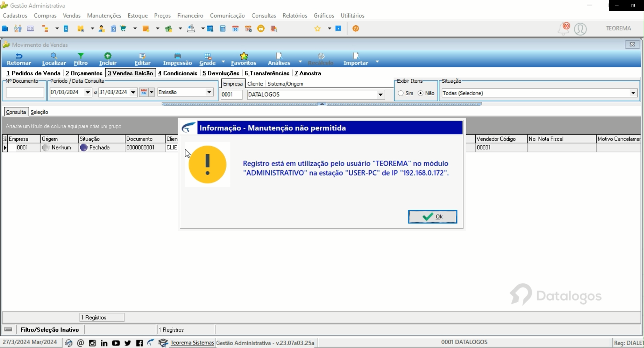Switch to the 5 Devoluções tab
644x348 pixels.
coord(221,73)
